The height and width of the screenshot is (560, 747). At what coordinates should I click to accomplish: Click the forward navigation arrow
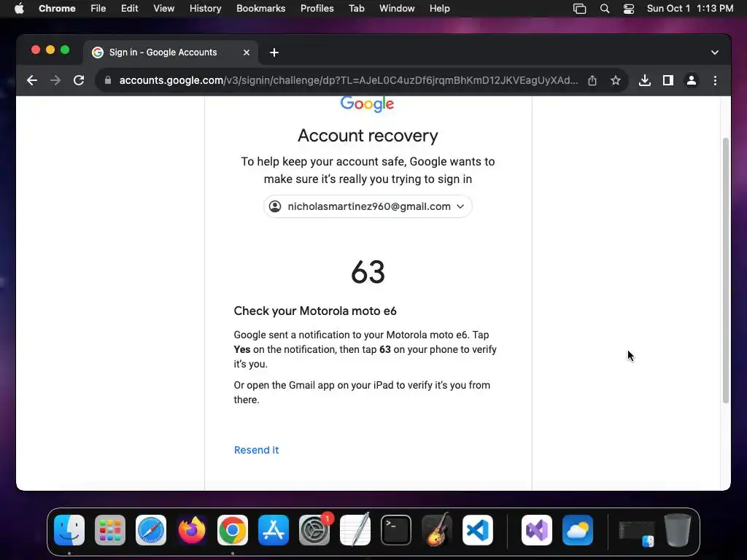[x=55, y=80]
